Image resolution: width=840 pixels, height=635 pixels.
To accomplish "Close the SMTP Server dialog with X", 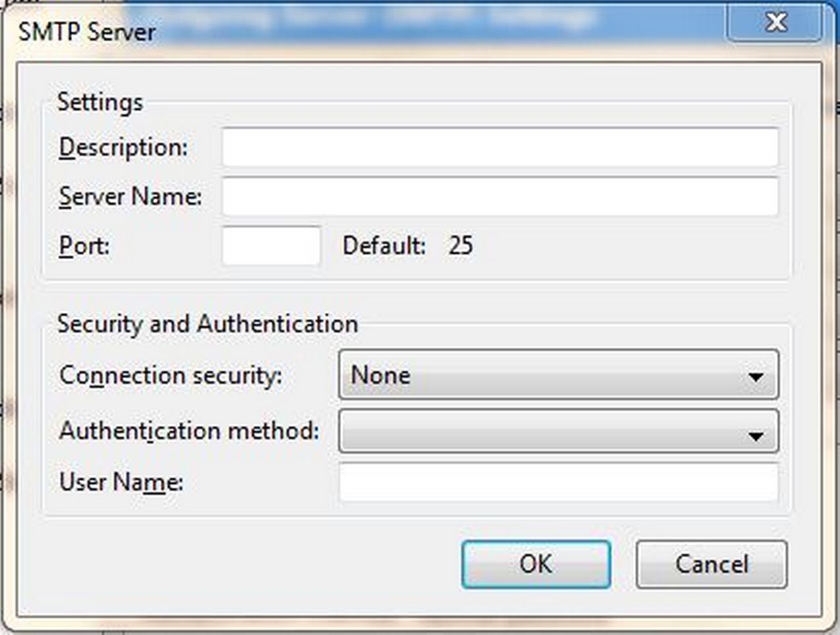I will click(776, 22).
